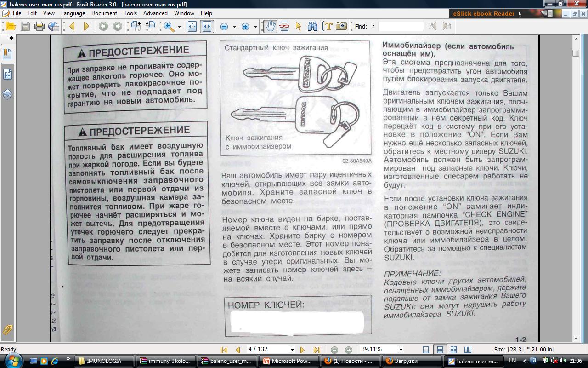Screen dimensions: 588x368
Task: Expand the page number dropdown
Action: click(x=292, y=350)
